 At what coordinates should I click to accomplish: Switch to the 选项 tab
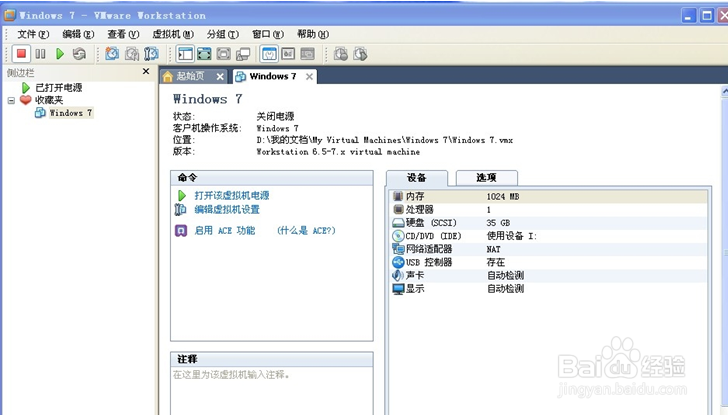pos(486,178)
